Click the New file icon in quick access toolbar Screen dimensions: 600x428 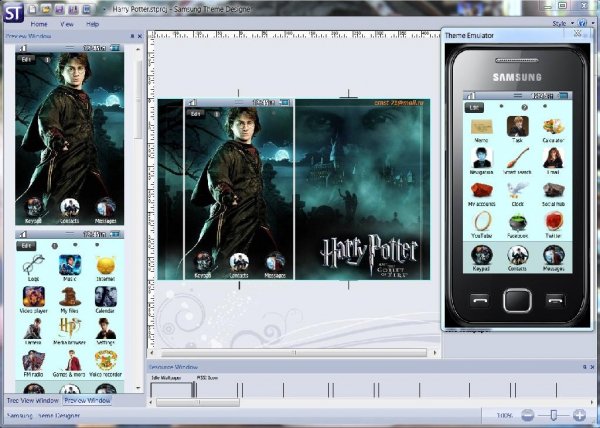33,9
